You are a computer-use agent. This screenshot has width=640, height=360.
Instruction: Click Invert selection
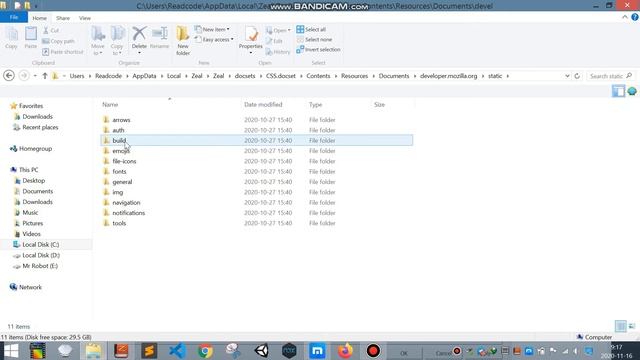318,49
